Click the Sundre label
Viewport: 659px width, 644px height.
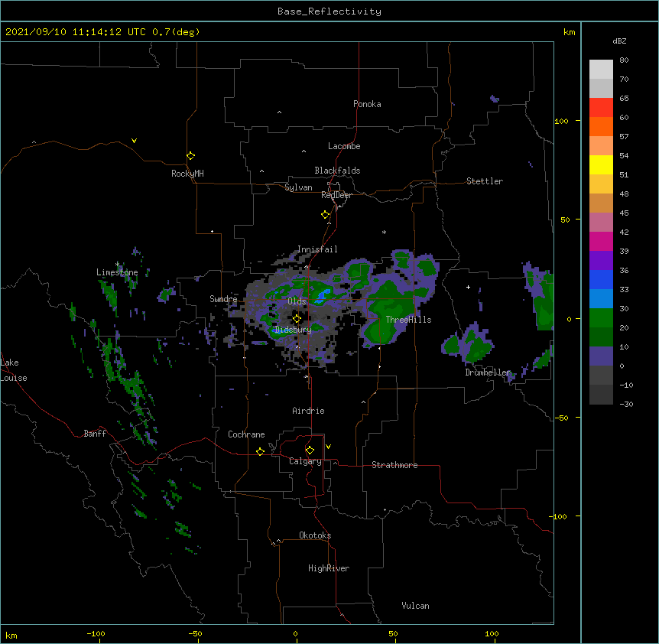[x=223, y=299]
